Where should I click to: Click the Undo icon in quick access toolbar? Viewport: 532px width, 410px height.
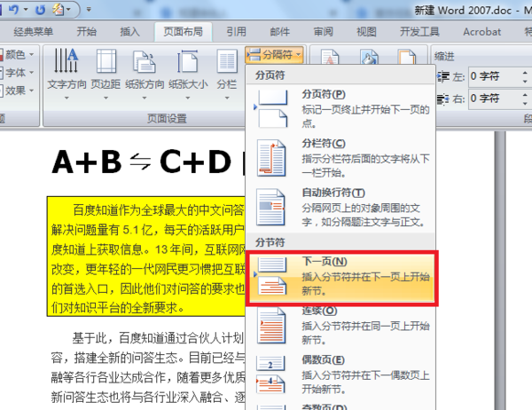click(x=13, y=9)
